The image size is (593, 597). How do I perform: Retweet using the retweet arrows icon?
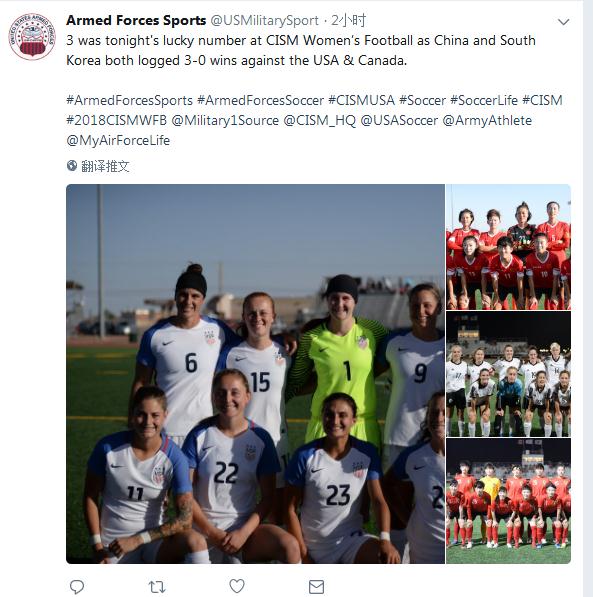pyautogui.click(x=157, y=587)
